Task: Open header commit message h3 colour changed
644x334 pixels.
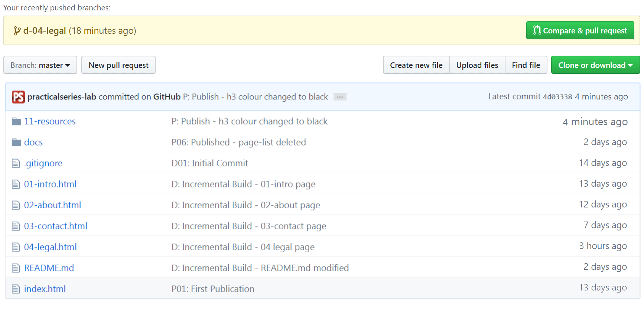Action: pyautogui.click(x=256, y=97)
